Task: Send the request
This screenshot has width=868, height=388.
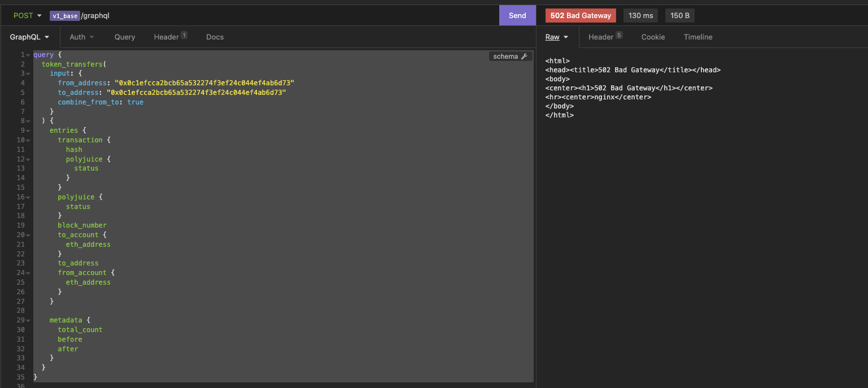Action: coord(517,16)
